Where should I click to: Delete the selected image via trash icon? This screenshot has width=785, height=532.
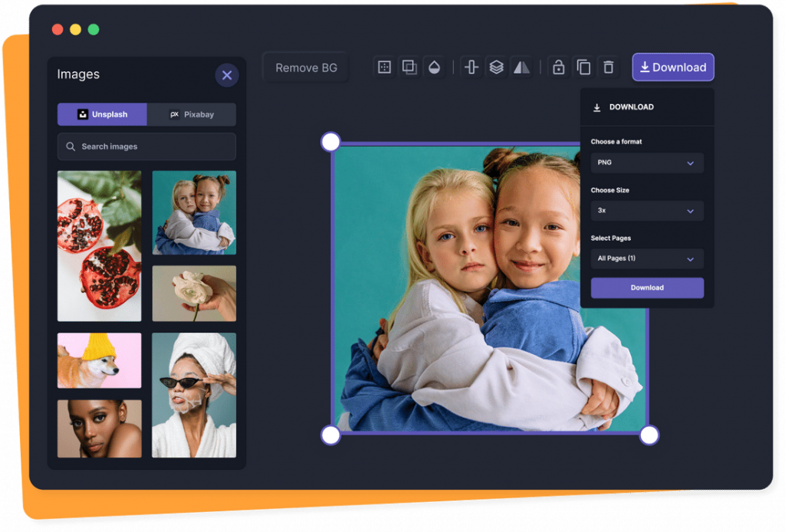(x=609, y=67)
